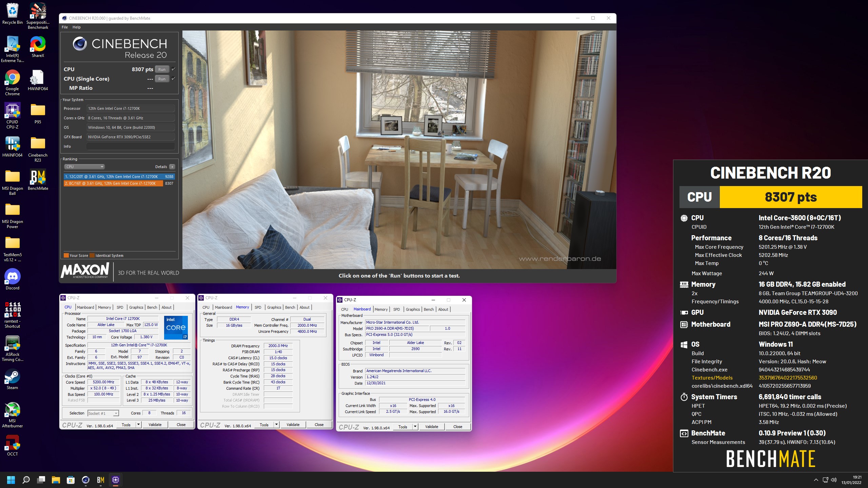Click Close in CPU-Z CPU window

tap(181, 425)
